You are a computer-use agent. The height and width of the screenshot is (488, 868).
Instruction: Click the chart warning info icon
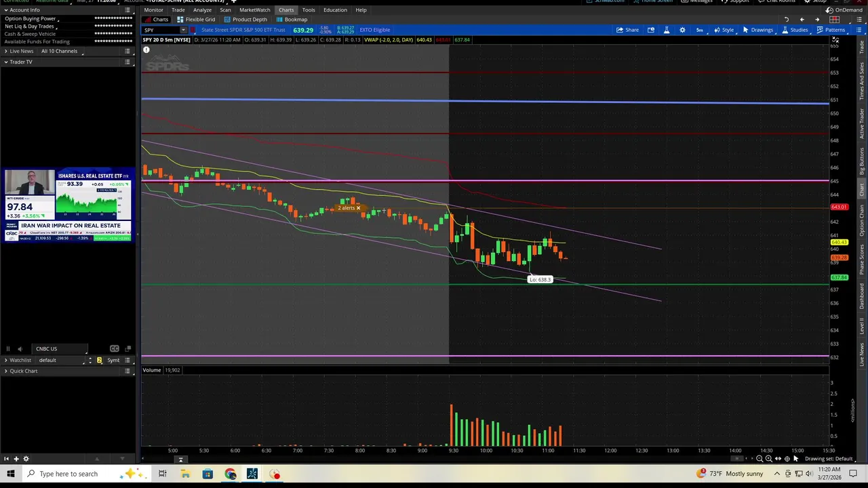pos(146,50)
